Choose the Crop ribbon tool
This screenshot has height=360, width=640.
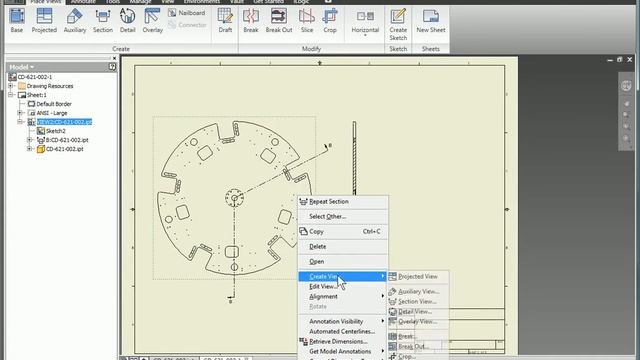pyautogui.click(x=330, y=20)
